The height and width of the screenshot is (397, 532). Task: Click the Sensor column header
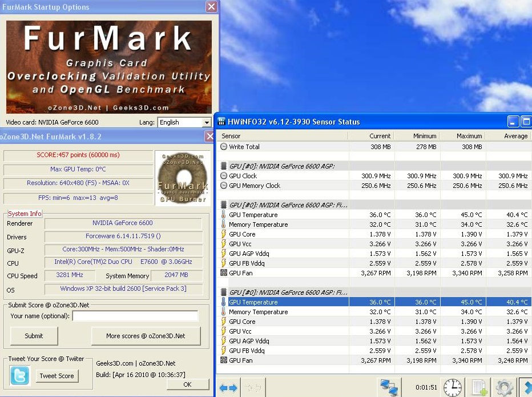283,136
